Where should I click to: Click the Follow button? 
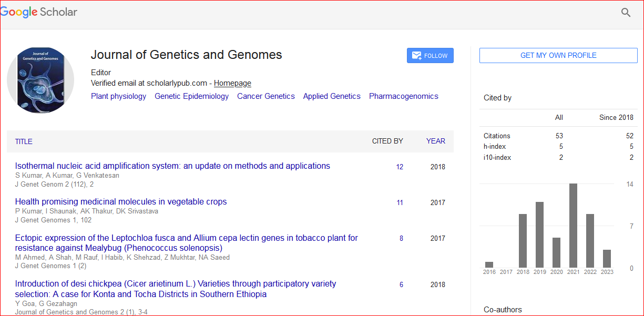[430, 56]
